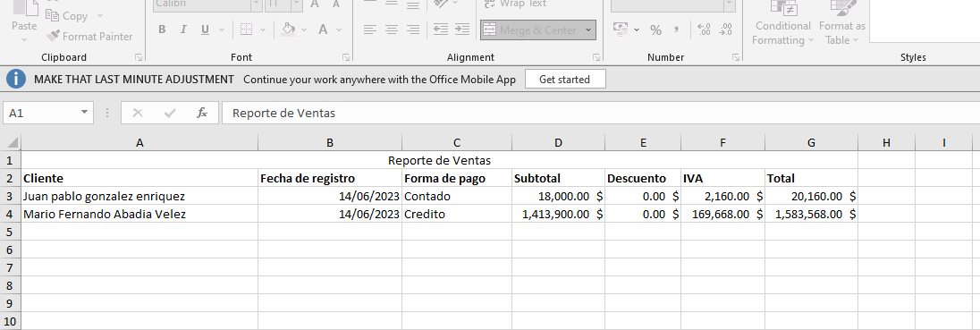Click the Select All corner triangle
Image resolution: width=980 pixels, height=330 pixels.
pos(12,142)
